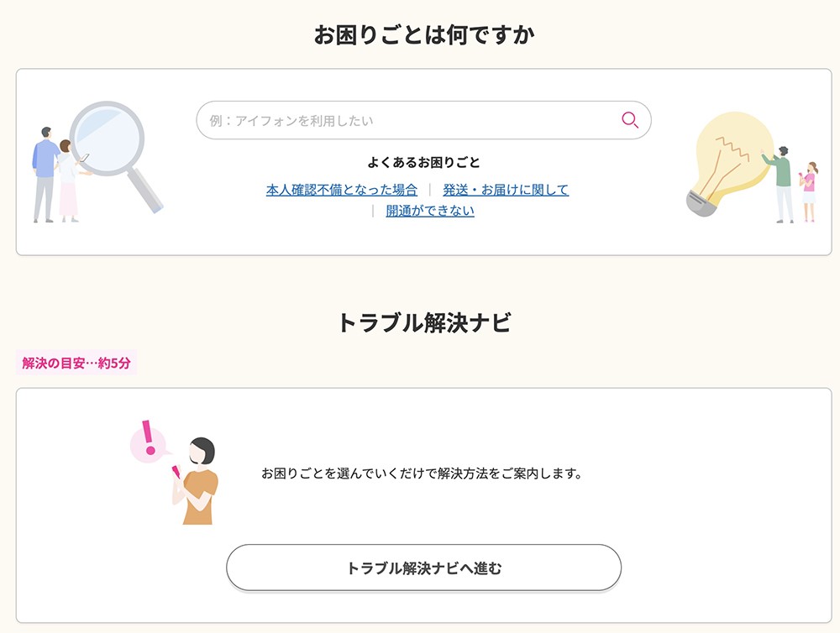Viewport: 840px width, 633px height.
Task: Open the 本人確認不備となった場合 link
Action: [x=340, y=190]
